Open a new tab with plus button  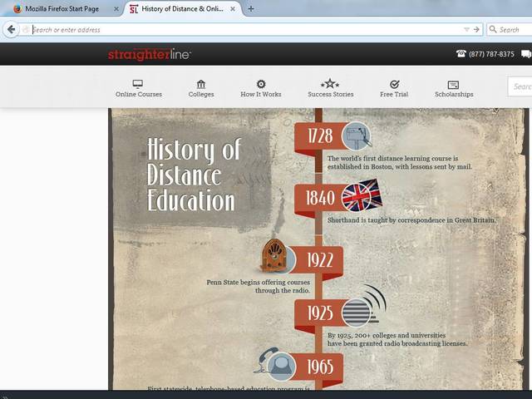coord(251,9)
